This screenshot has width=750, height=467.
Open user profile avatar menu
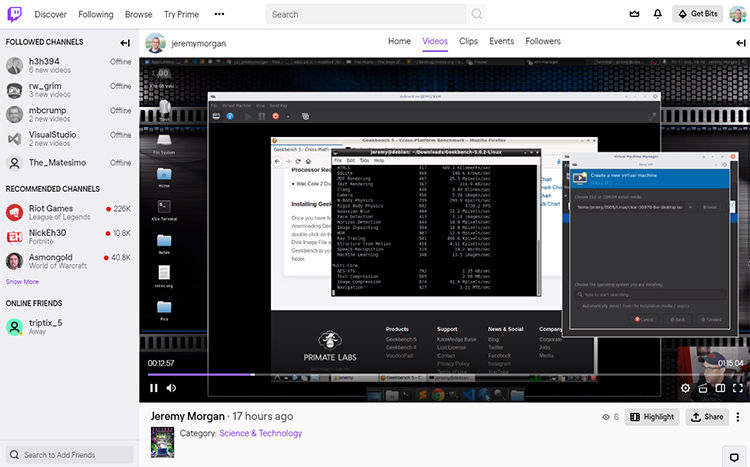pyautogui.click(x=738, y=14)
